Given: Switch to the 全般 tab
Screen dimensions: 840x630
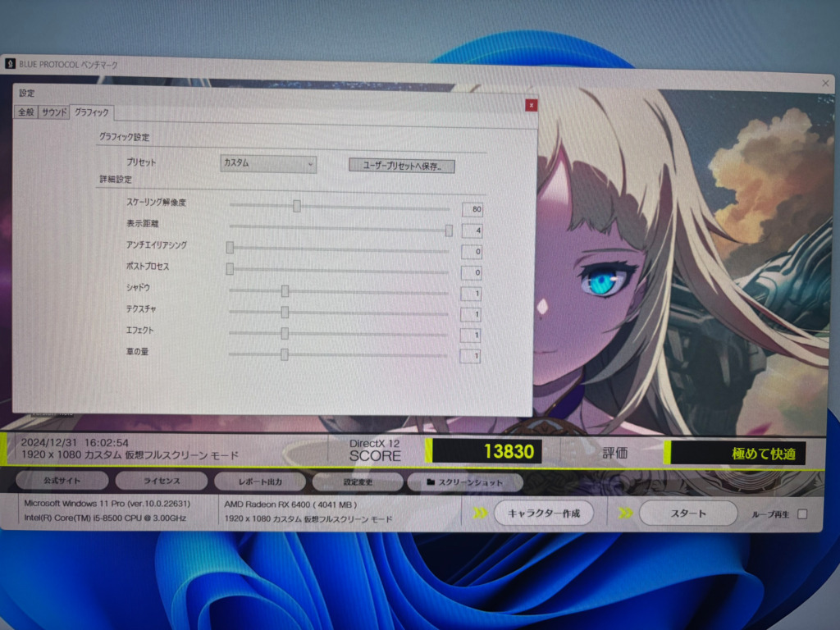Looking at the screenshot, I should [25, 112].
